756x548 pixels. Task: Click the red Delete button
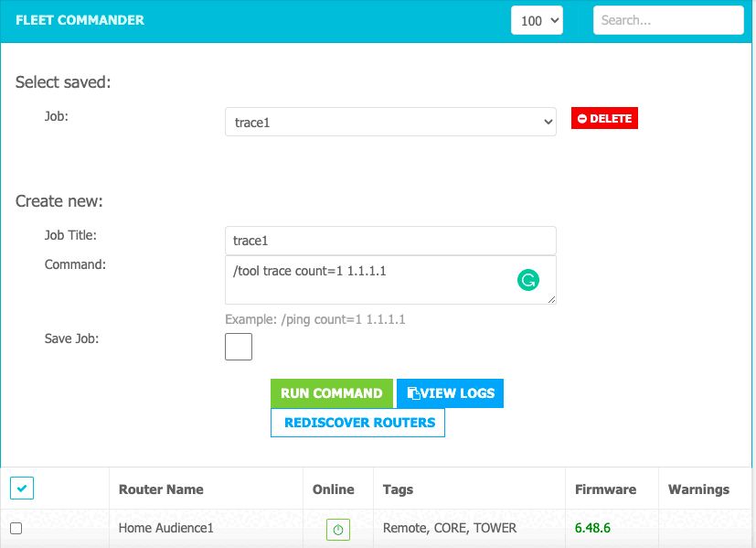[x=604, y=118]
